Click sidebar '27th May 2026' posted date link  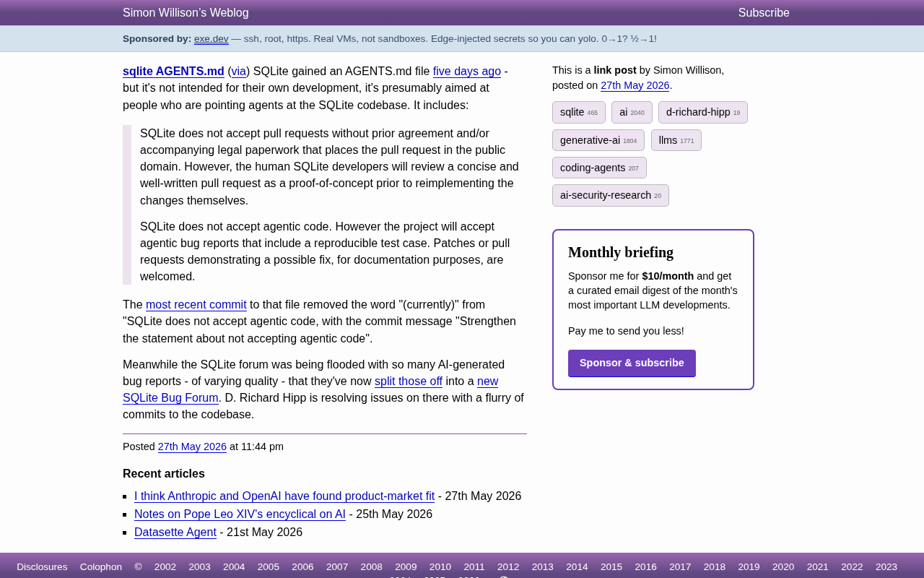(x=635, y=85)
